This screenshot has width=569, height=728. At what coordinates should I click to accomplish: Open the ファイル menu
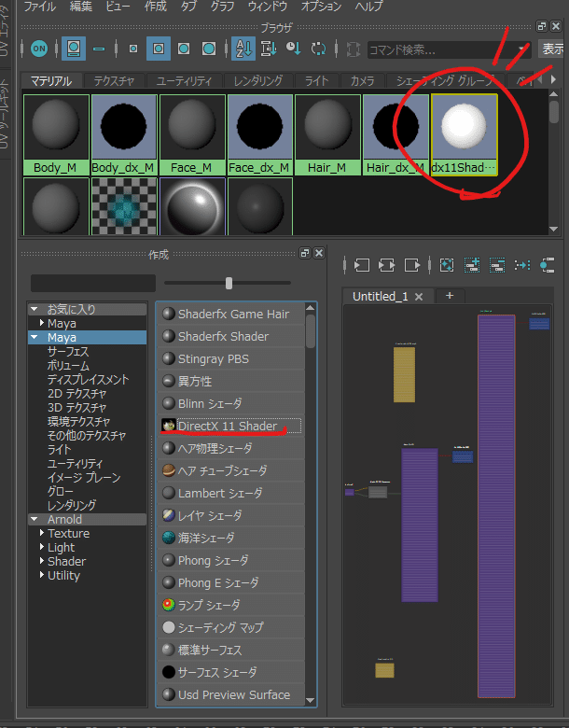(39, 6)
